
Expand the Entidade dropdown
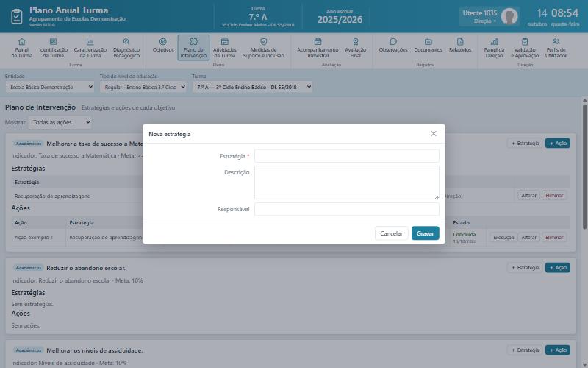(49, 87)
